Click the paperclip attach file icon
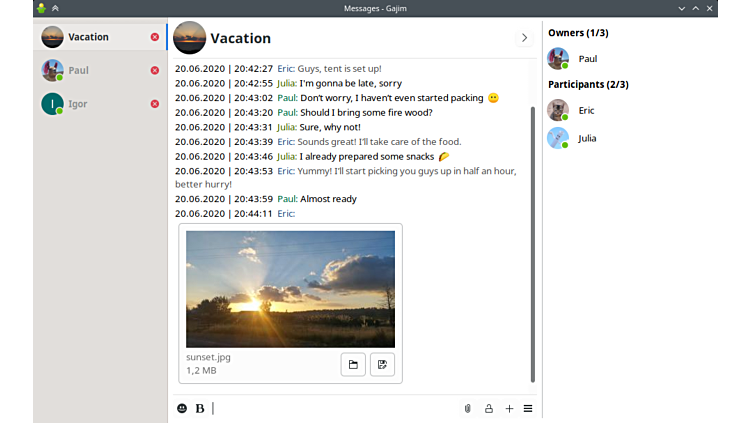 (x=467, y=408)
